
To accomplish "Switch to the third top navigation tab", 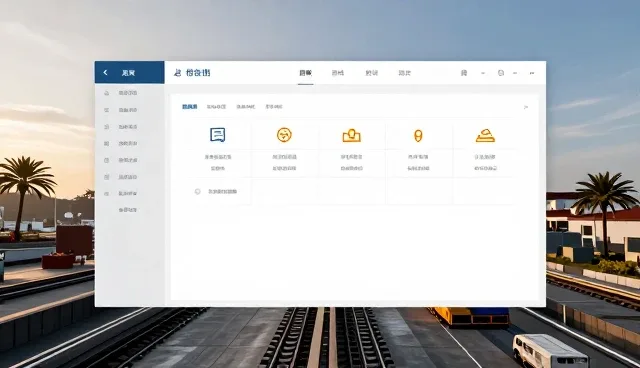I will (x=371, y=73).
